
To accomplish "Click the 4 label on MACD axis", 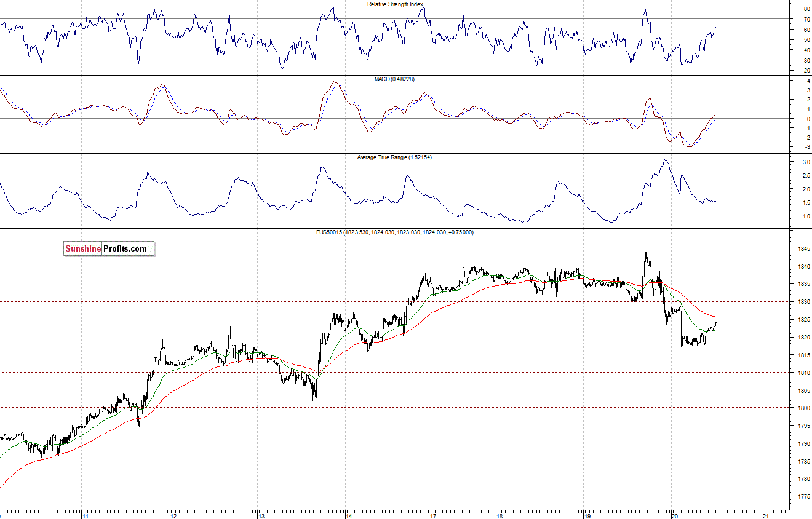I will click(x=808, y=81).
